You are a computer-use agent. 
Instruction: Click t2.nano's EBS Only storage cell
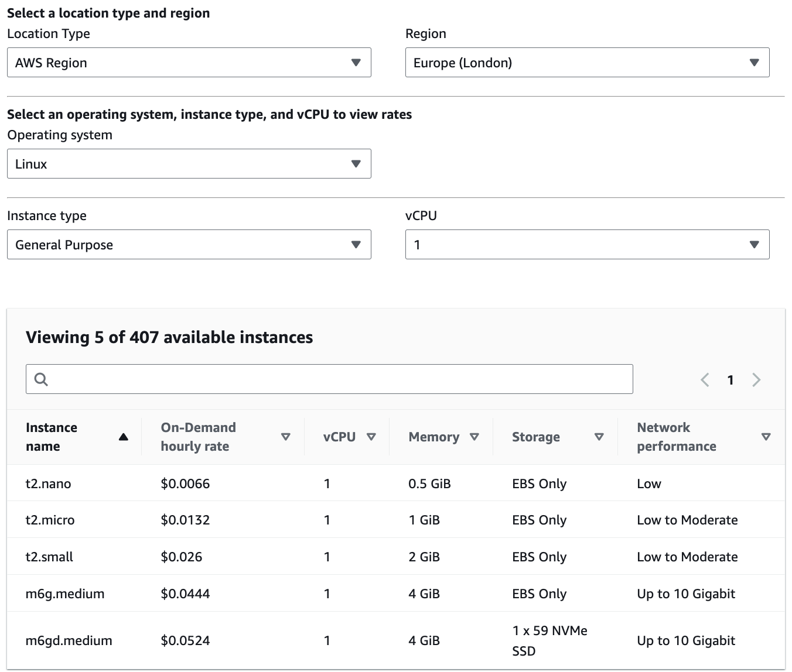pos(540,484)
